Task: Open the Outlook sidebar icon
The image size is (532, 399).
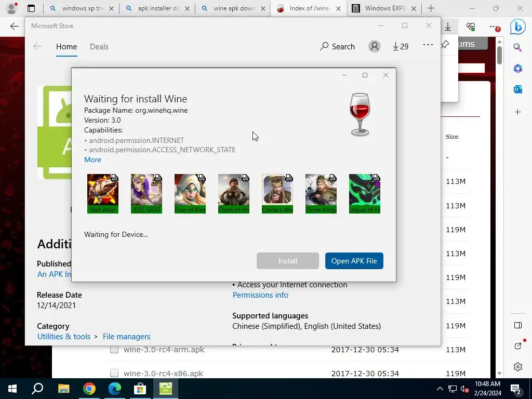Action: (x=517, y=89)
